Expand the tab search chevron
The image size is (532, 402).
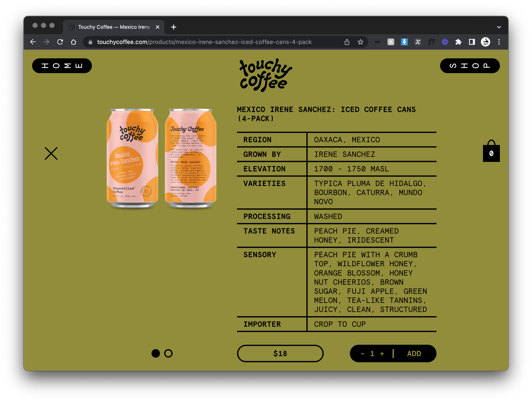pos(499,27)
